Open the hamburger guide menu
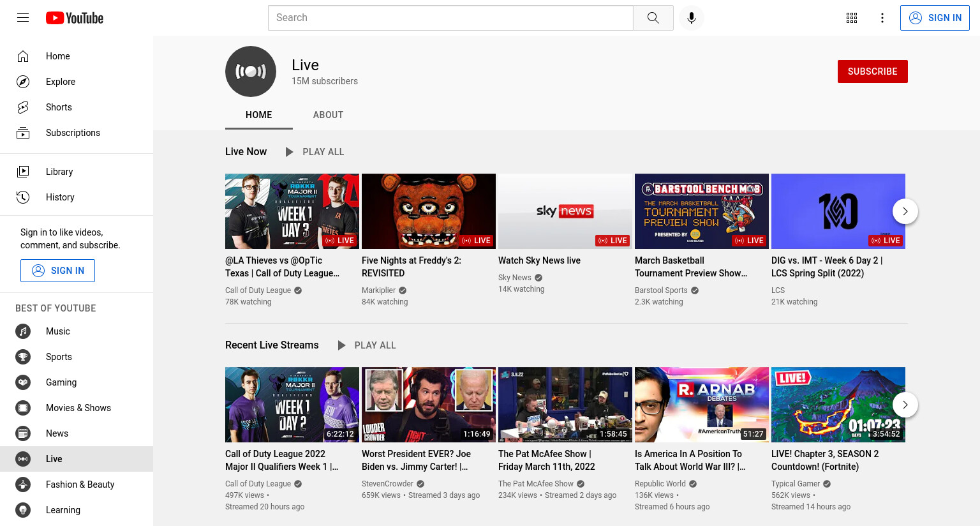 (x=23, y=18)
